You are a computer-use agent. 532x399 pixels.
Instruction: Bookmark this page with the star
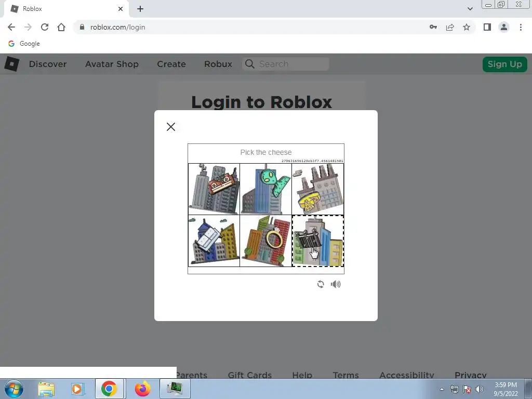(467, 27)
